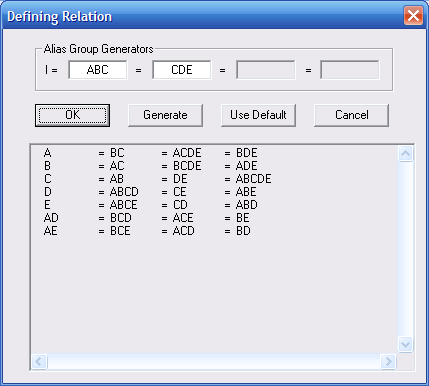Click the third empty generator field

tap(266, 70)
